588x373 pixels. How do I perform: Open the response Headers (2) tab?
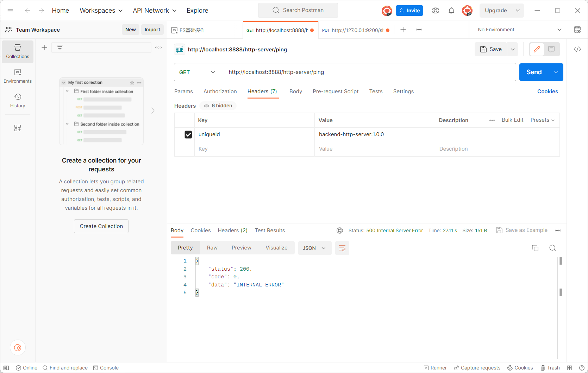233,230
